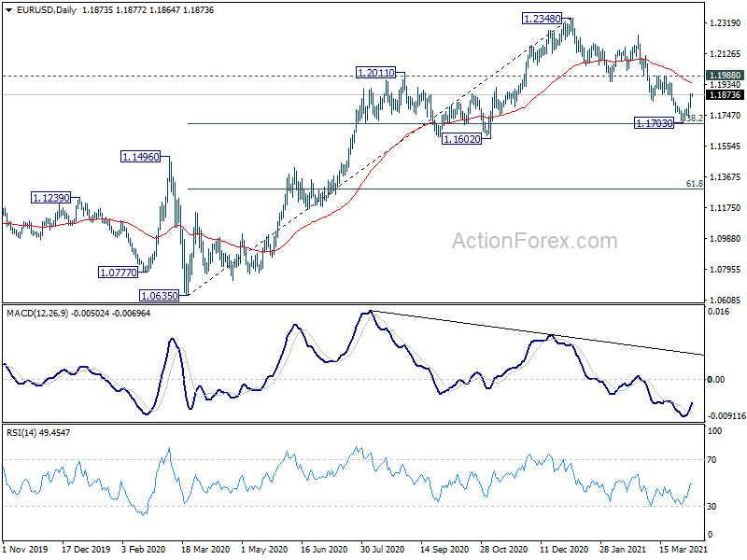
Task: Click the 1.11750 price axis value
Action: [x=726, y=207]
